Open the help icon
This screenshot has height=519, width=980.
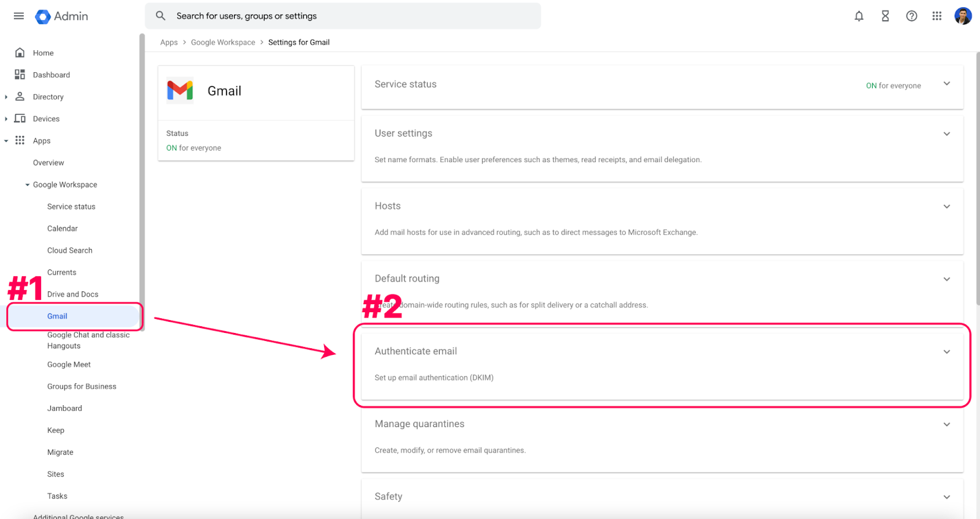[911, 16]
